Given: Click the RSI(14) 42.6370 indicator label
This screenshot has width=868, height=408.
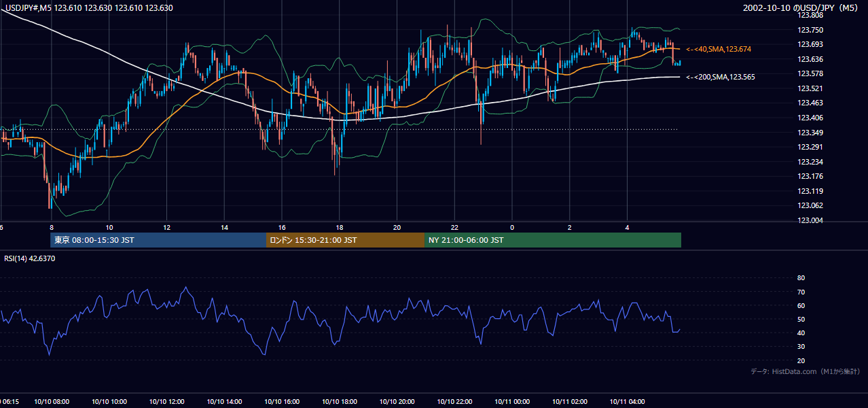Looking at the screenshot, I should coord(30,258).
